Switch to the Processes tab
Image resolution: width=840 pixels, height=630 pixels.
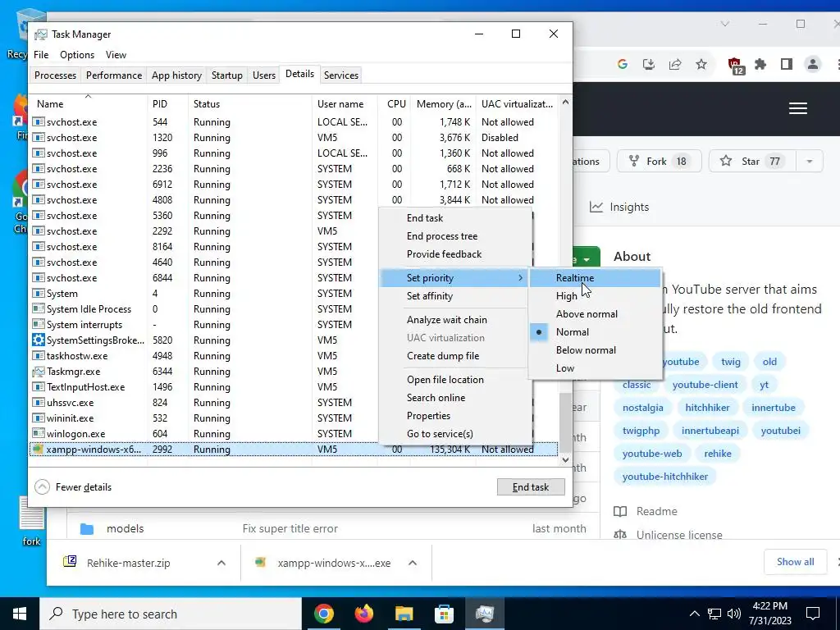[55, 75]
